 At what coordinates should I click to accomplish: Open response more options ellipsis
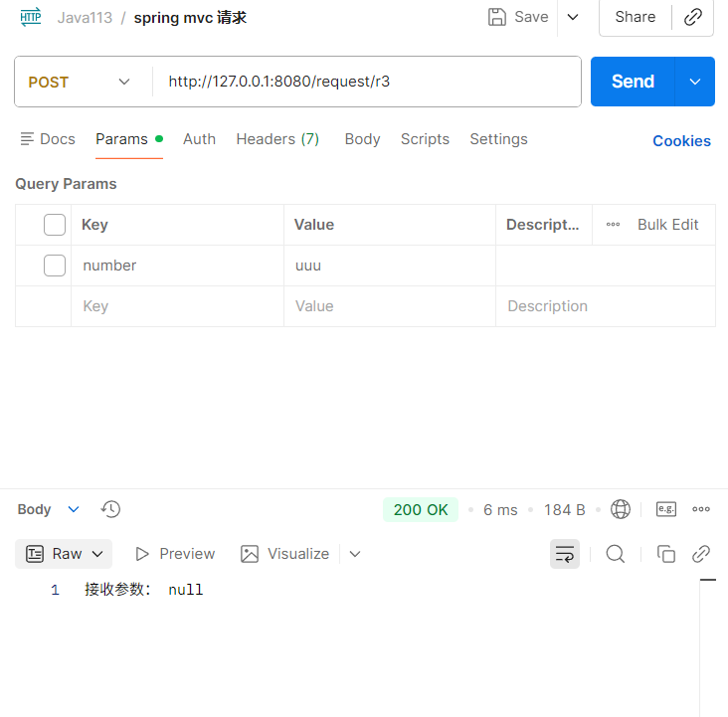[x=700, y=509]
